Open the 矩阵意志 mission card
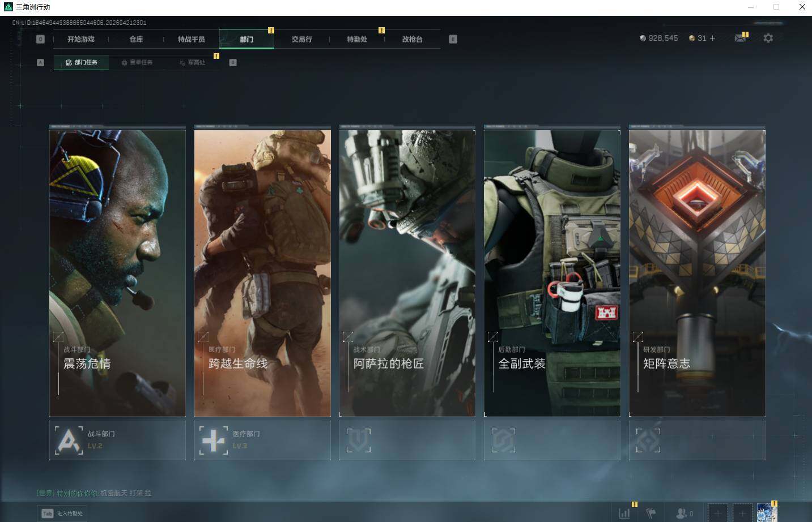Screen dimensions: 812x522 pos(697,273)
